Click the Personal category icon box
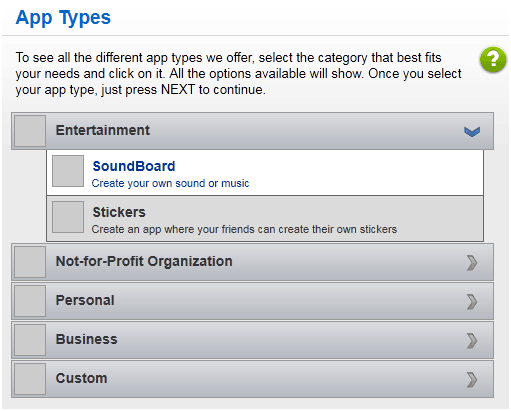 pyautogui.click(x=30, y=301)
